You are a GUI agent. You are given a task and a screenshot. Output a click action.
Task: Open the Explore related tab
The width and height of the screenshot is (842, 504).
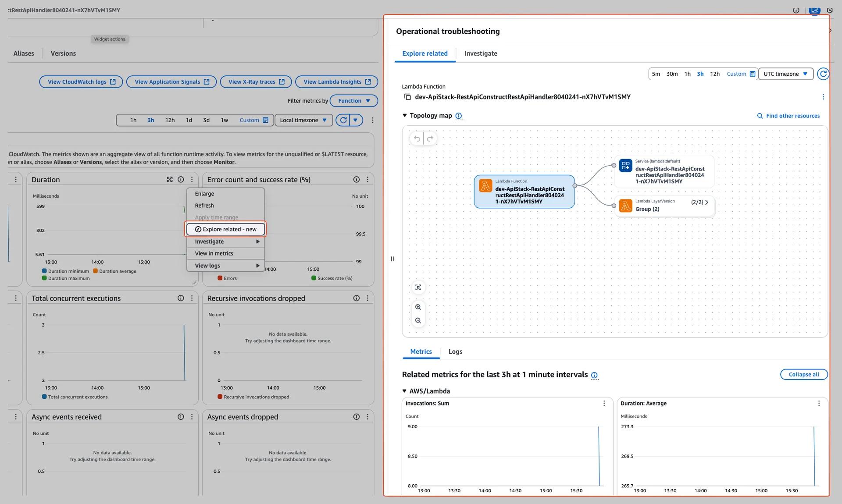[x=425, y=53]
